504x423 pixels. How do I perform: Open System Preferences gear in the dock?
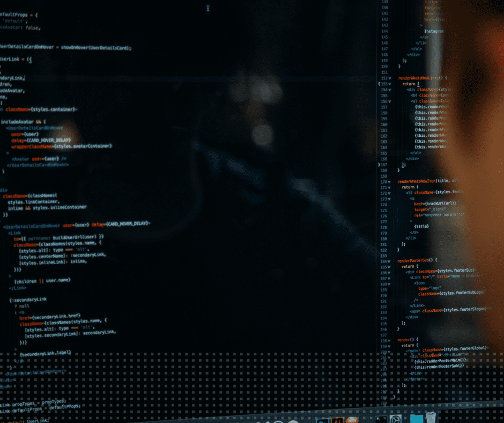[x=395, y=419]
